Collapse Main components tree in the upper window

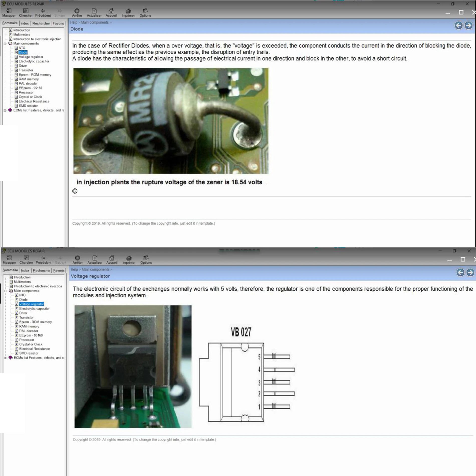[5, 44]
